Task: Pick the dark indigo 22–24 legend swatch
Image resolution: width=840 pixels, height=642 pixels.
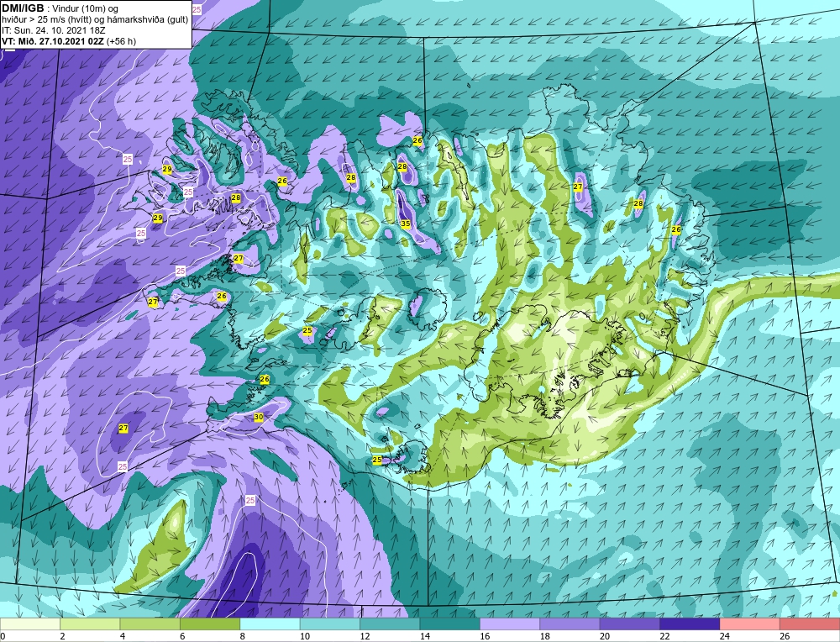Action: tap(690, 624)
